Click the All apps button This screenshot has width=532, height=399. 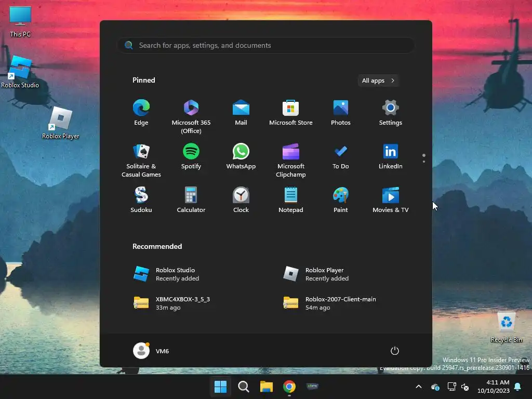[378, 81]
